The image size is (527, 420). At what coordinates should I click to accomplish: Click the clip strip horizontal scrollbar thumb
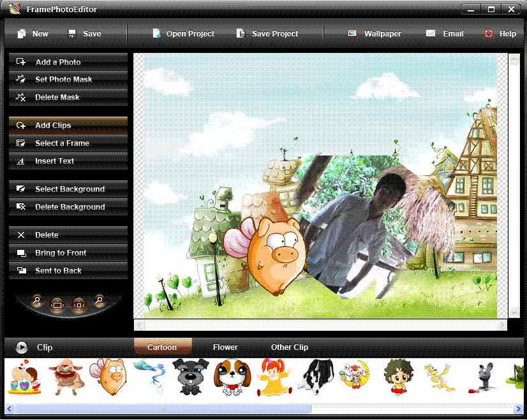click(x=163, y=409)
